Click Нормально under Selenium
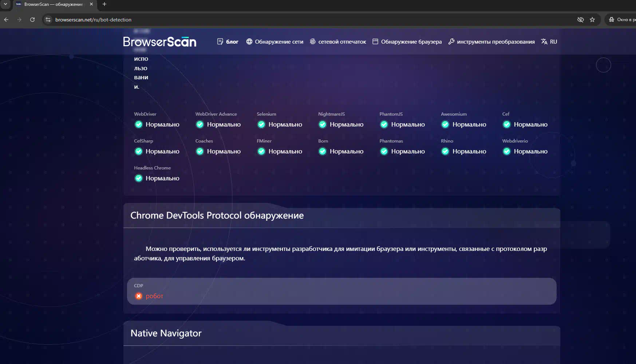Viewport: 636px width, 364px height. click(285, 125)
